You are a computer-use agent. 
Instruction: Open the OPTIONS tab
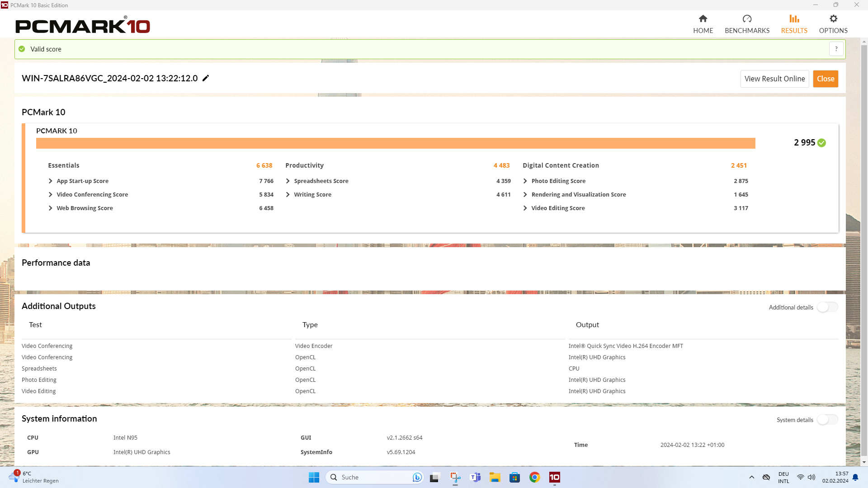[833, 24]
